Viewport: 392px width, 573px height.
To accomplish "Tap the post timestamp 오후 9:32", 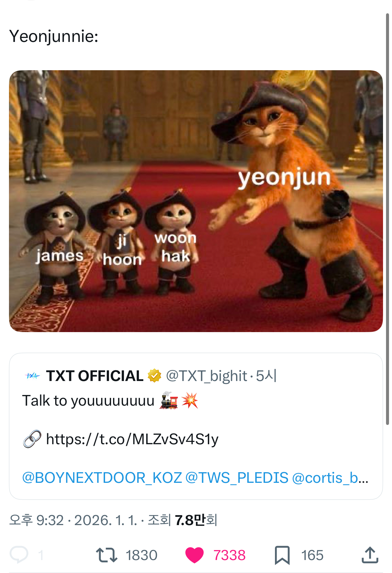I will coord(36,520).
